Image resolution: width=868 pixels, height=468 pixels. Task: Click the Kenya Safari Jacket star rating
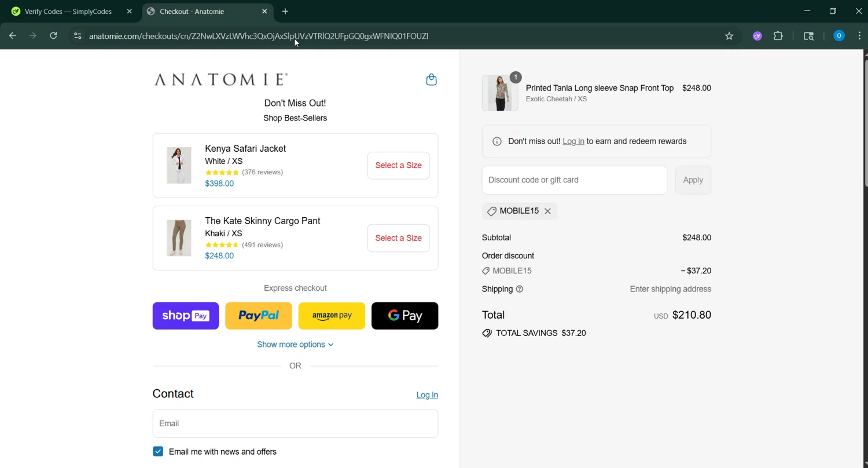point(222,173)
